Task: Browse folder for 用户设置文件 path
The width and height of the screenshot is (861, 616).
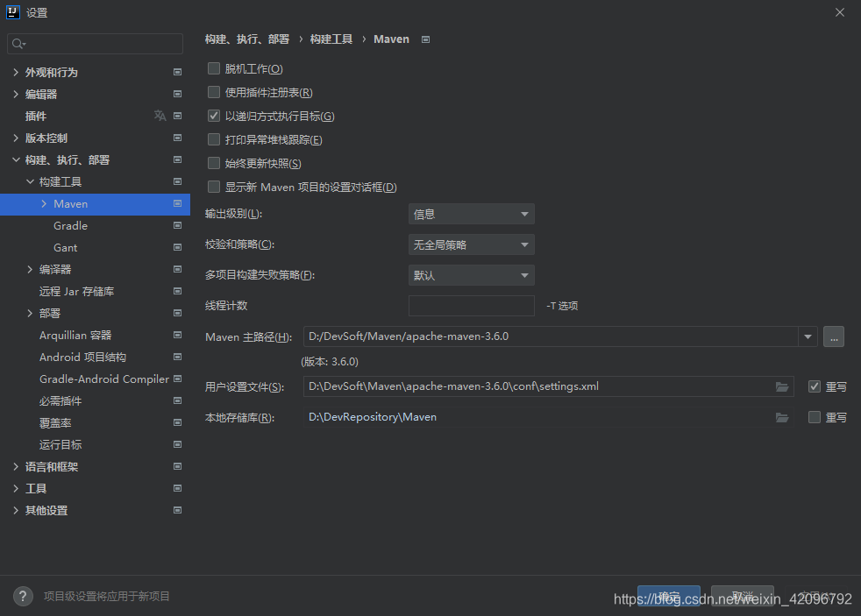Action: tap(782, 386)
